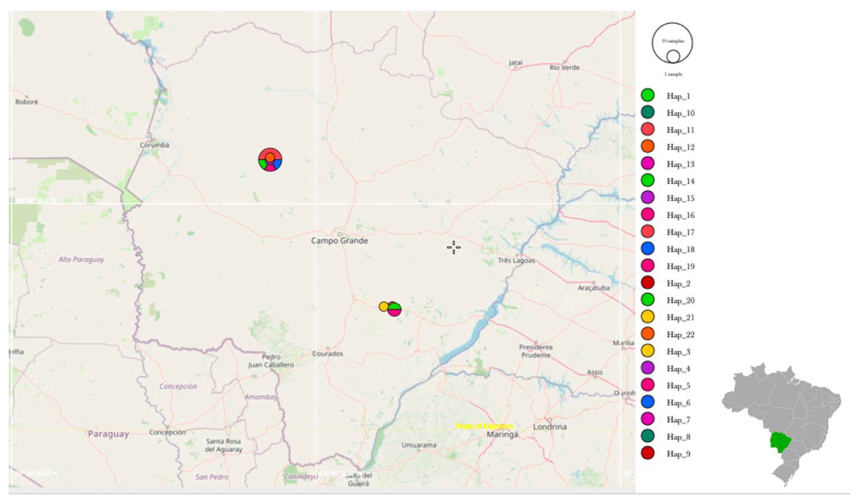Click the Hap_9 dark red legend swatch
Image resolution: width=863 pixels, height=504 pixels.
[648, 453]
